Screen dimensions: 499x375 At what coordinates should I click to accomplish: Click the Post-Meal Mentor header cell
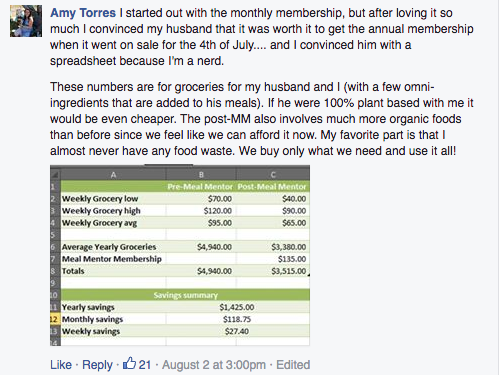[273, 187]
